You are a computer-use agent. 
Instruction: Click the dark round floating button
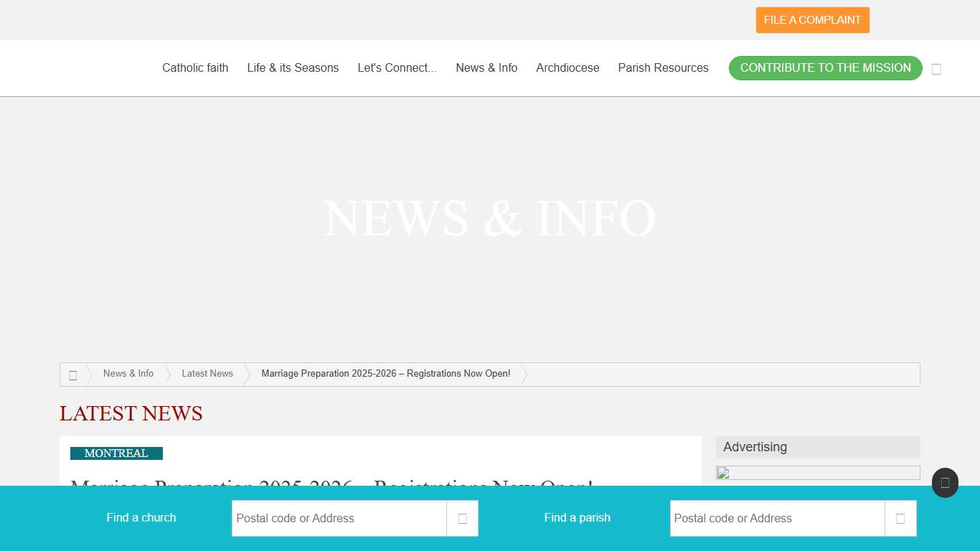point(945,483)
